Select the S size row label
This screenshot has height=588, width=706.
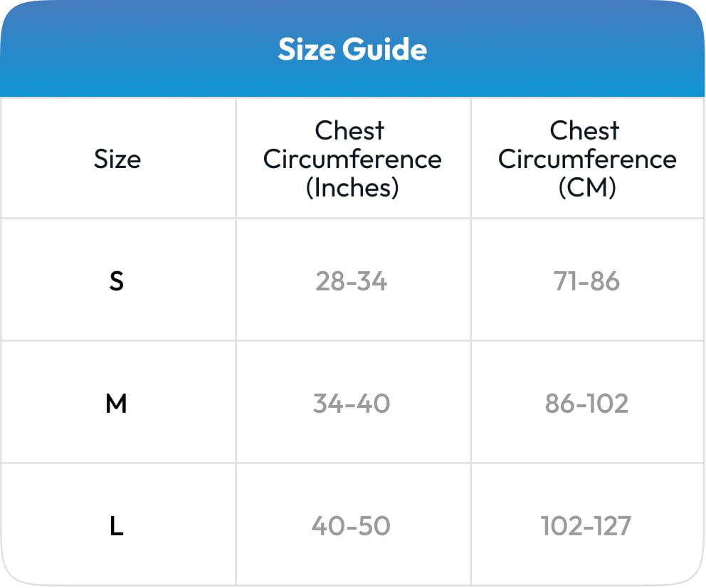(x=117, y=281)
